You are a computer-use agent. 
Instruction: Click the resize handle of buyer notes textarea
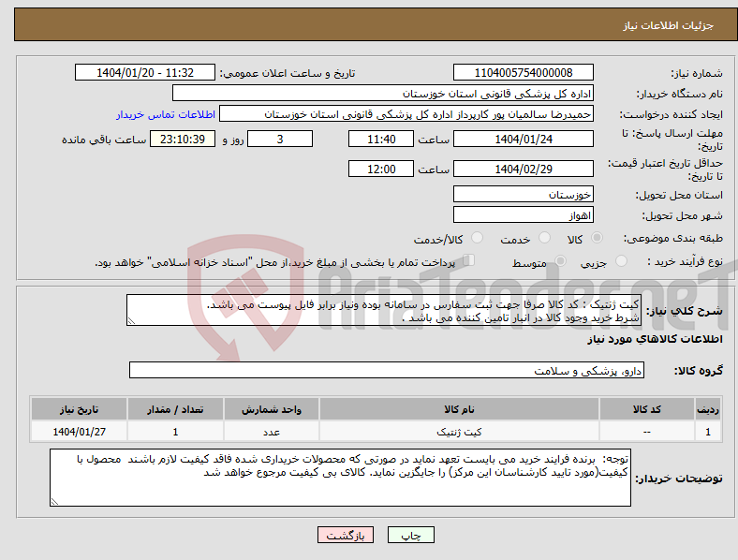pyautogui.click(x=54, y=502)
